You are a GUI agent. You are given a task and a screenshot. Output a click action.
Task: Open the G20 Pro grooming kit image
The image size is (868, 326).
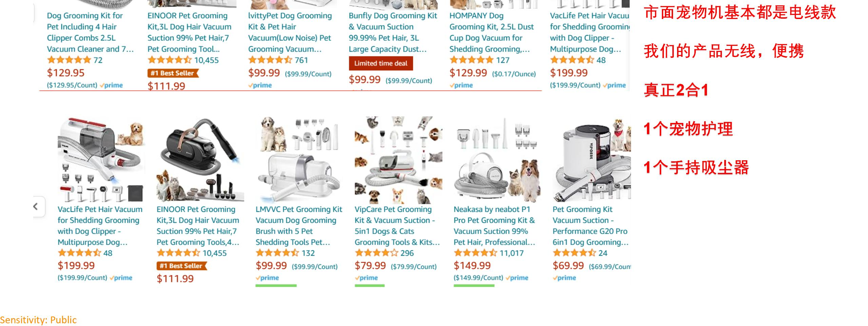point(592,160)
